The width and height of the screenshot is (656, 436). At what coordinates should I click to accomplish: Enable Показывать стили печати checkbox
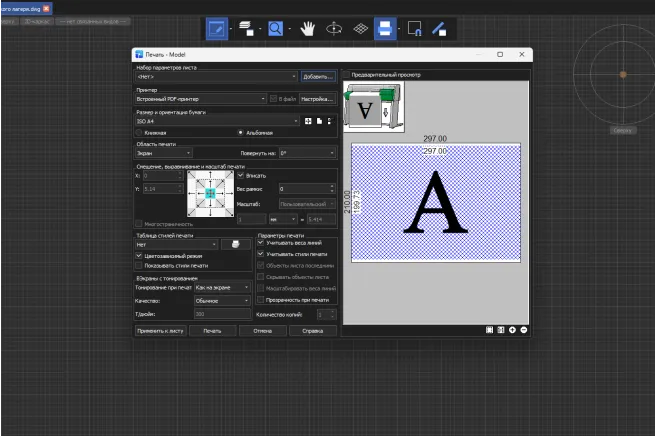[139, 265]
